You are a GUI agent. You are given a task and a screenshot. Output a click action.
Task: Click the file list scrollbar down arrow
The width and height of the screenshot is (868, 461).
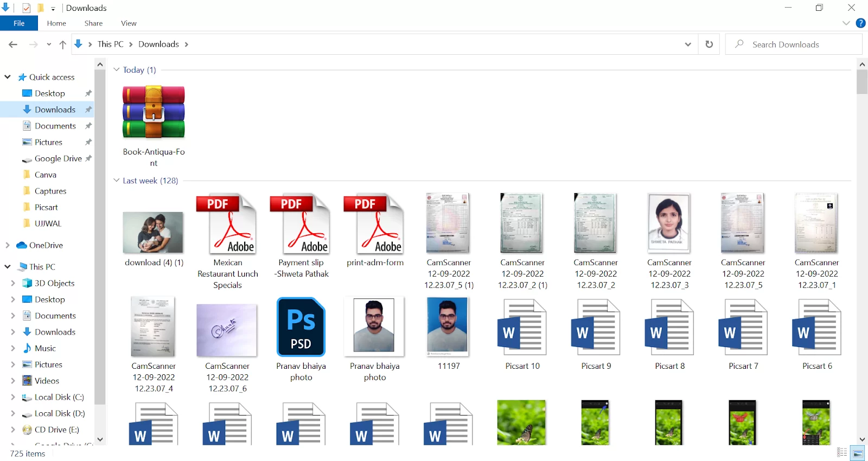pyautogui.click(x=862, y=439)
